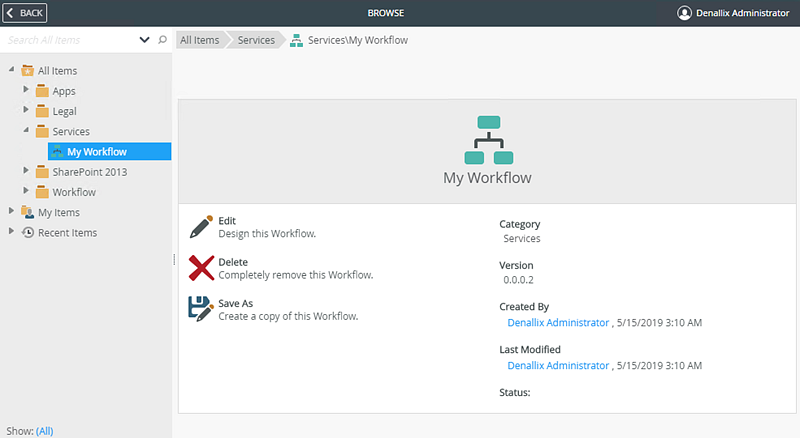
Task: Click the large workflow diagram icon
Action: (488, 140)
